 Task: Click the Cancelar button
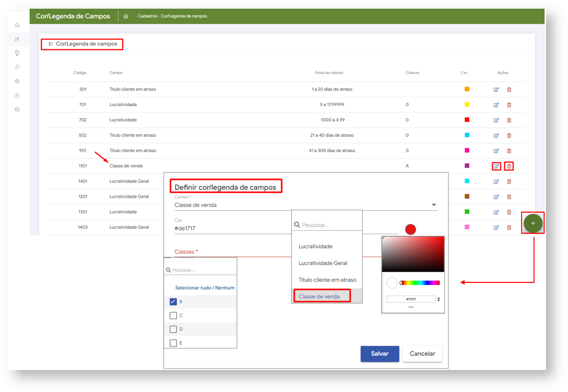pos(422,354)
